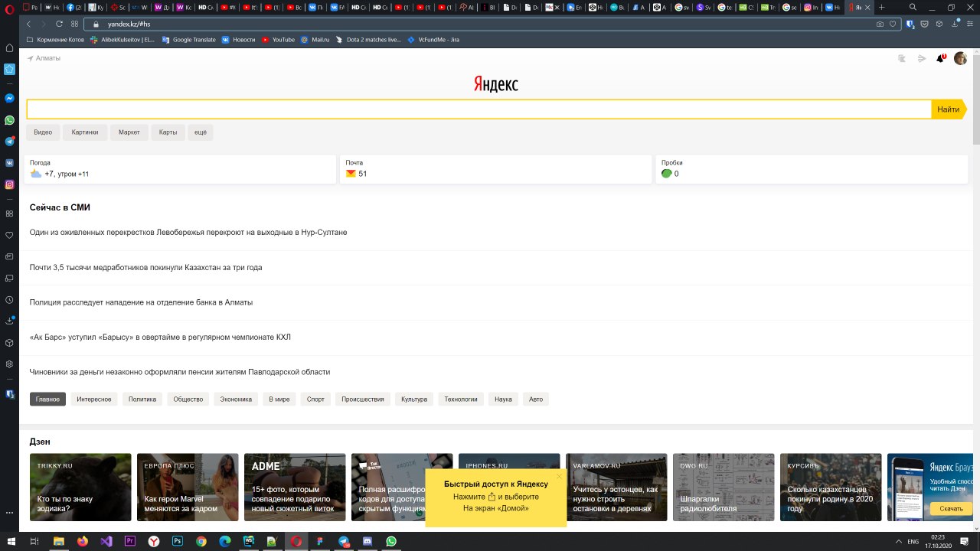The height and width of the screenshot is (551, 980).
Task: Open Messenger in the Opera sidebar
Action: (x=9, y=99)
